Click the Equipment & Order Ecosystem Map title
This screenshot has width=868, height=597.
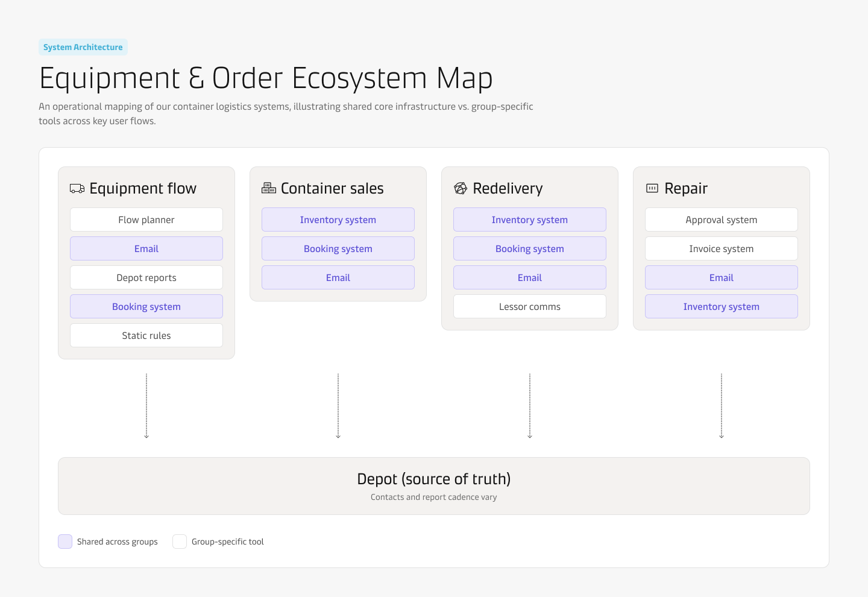tap(266, 78)
